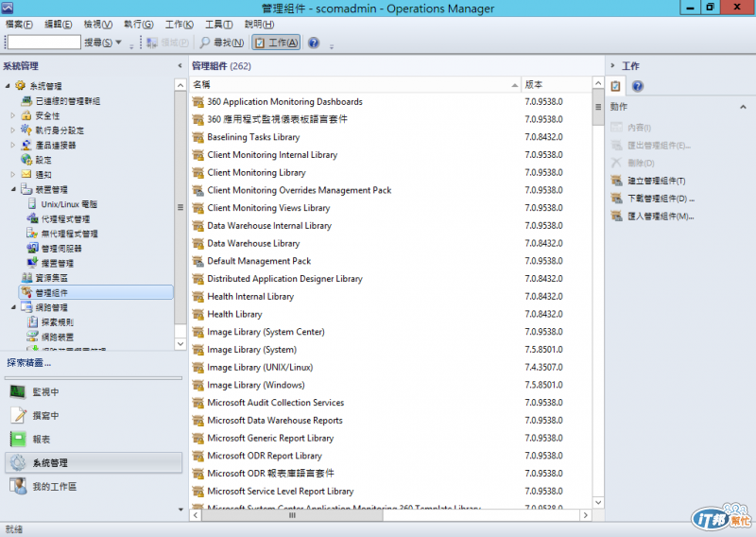The height and width of the screenshot is (537, 756).
Task: Click the 監視中 workspace icon
Action: pos(18,391)
